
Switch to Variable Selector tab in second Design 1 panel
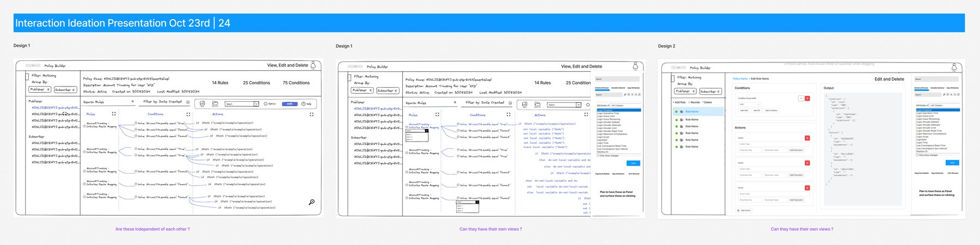618,88
